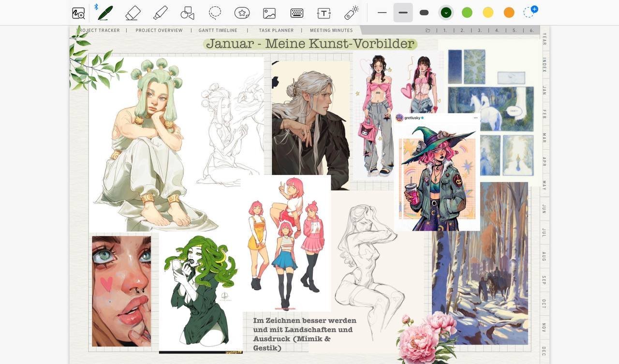Activate the Laser pointer tool
The height and width of the screenshot is (364, 619).
click(x=352, y=13)
